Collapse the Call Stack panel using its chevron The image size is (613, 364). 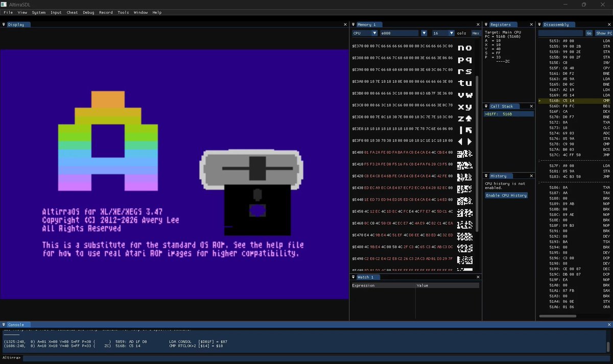486,106
